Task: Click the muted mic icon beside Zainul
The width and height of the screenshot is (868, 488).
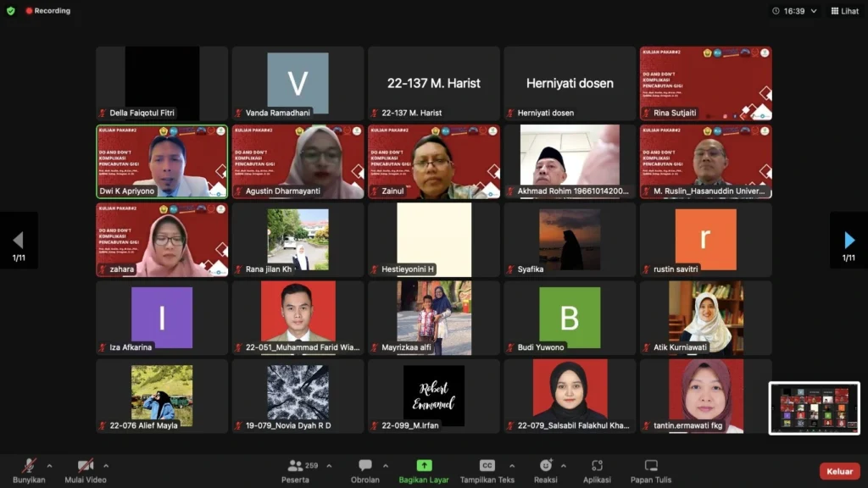Action: coord(374,191)
